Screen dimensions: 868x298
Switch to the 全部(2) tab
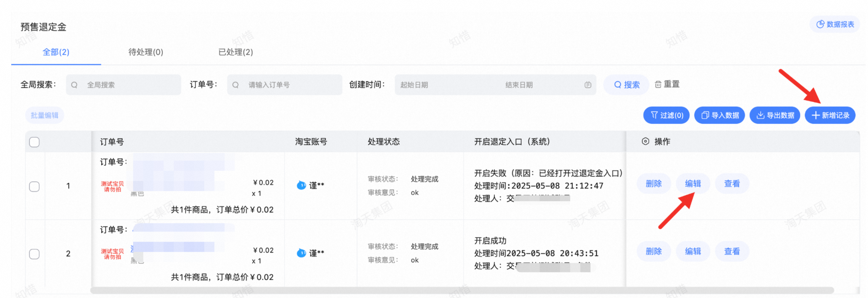[x=56, y=52]
